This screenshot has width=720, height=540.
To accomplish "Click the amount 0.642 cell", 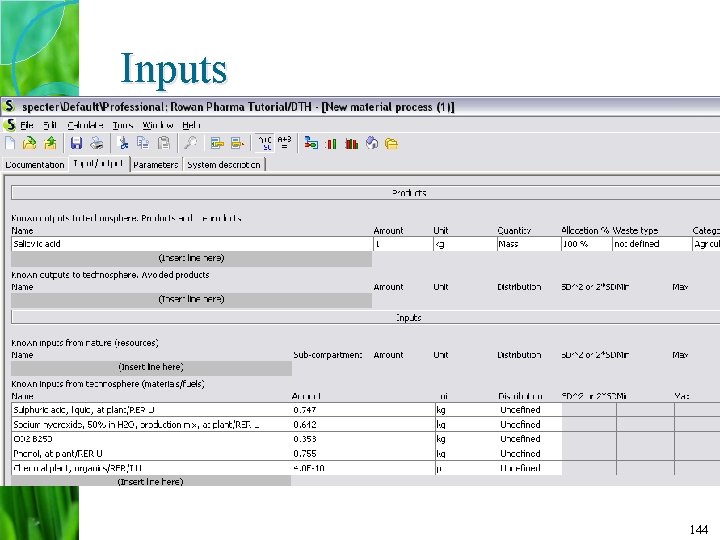I will 363,424.
